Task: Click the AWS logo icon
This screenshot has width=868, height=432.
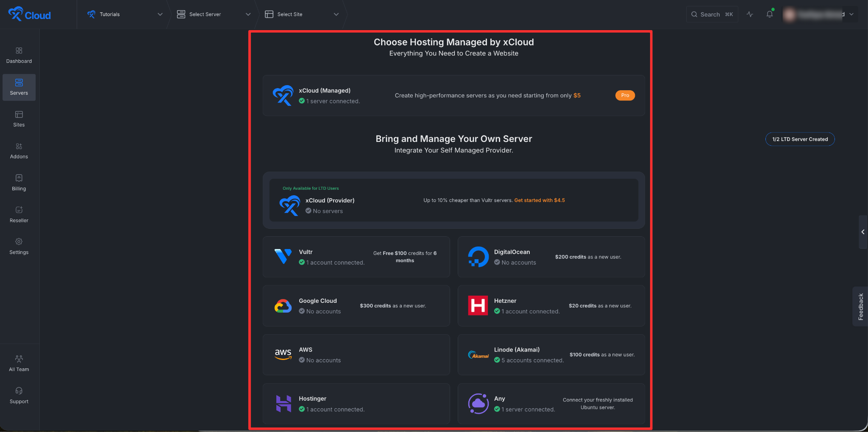Action: point(283,354)
